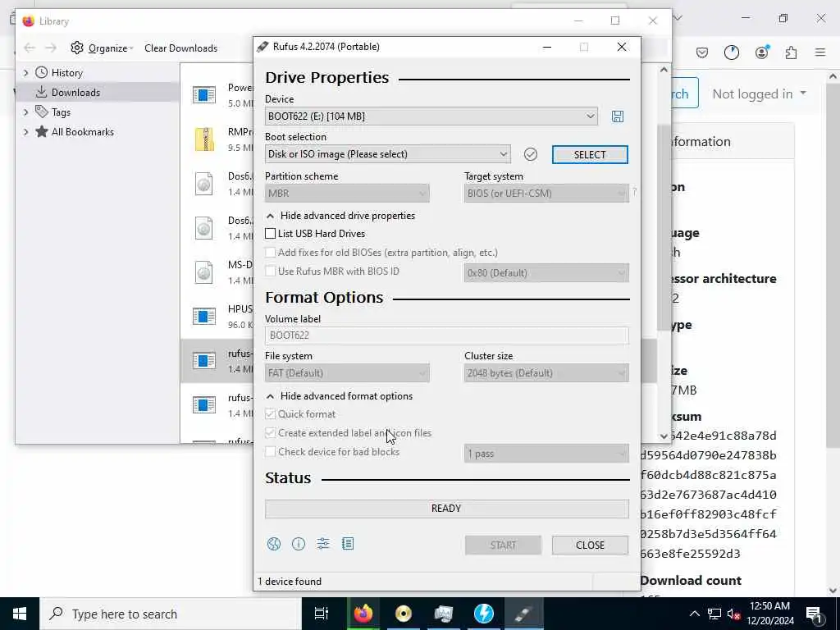840x630 pixels.
Task: Click the checksum checkmark icon beside Boot selection
Action: point(531,154)
